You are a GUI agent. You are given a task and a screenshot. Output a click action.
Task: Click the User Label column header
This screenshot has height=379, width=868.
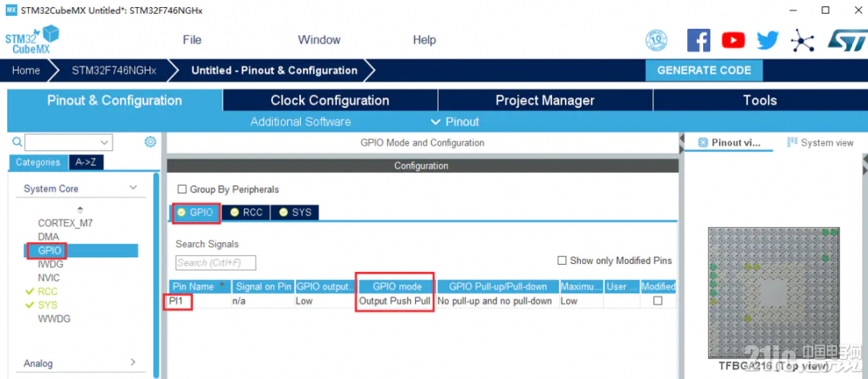click(x=622, y=286)
